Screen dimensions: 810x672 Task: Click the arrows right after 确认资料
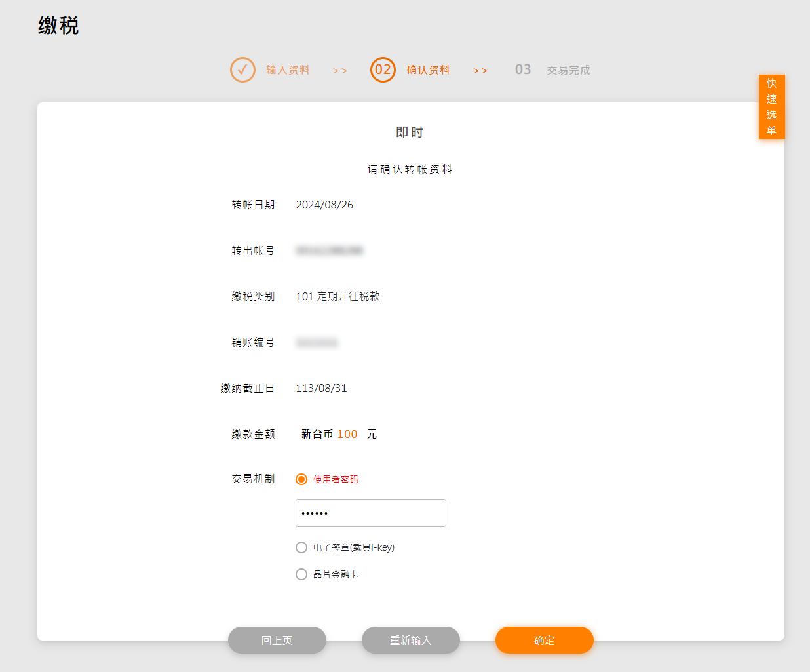[x=480, y=71]
